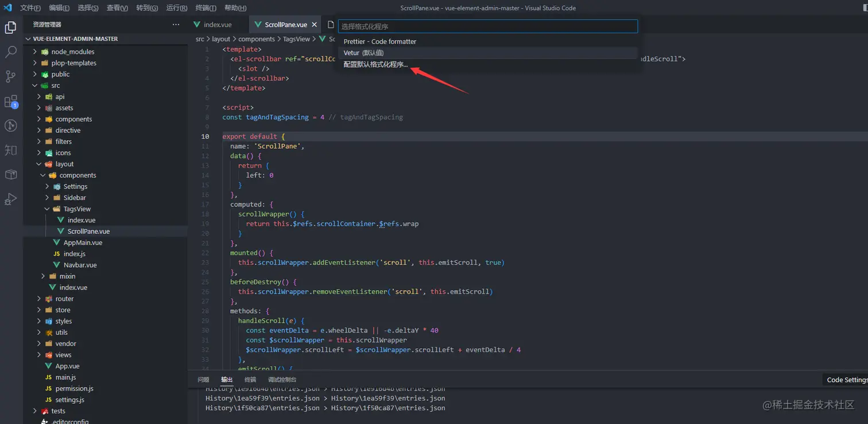Collapse the src folder chevron
Image resolution: width=868 pixels, height=424 pixels.
35,86
